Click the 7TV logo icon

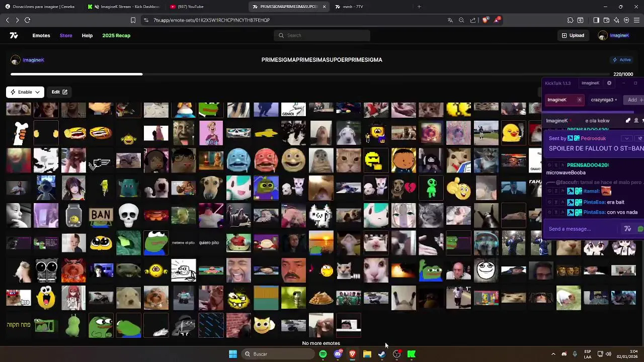pos(14,35)
